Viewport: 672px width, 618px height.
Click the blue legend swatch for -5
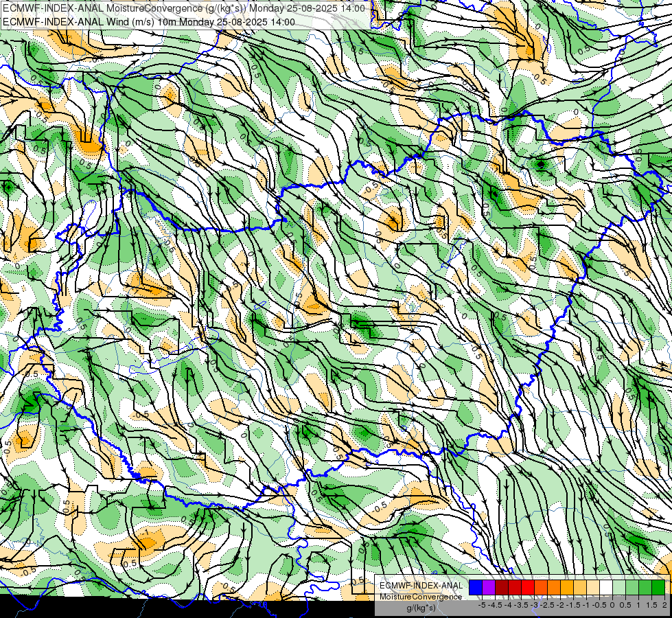click(x=476, y=587)
